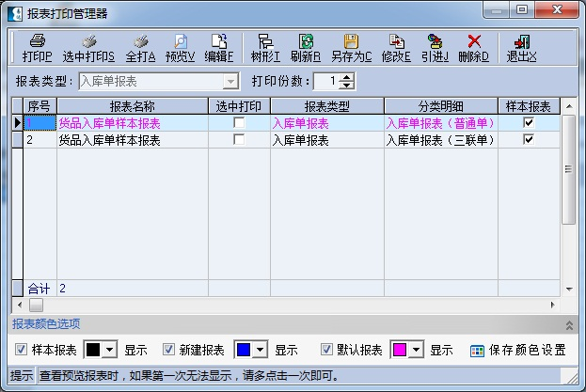Toggle the 新建报表 color option checkbox
The image size is (586, 392).
pos(170,350)
